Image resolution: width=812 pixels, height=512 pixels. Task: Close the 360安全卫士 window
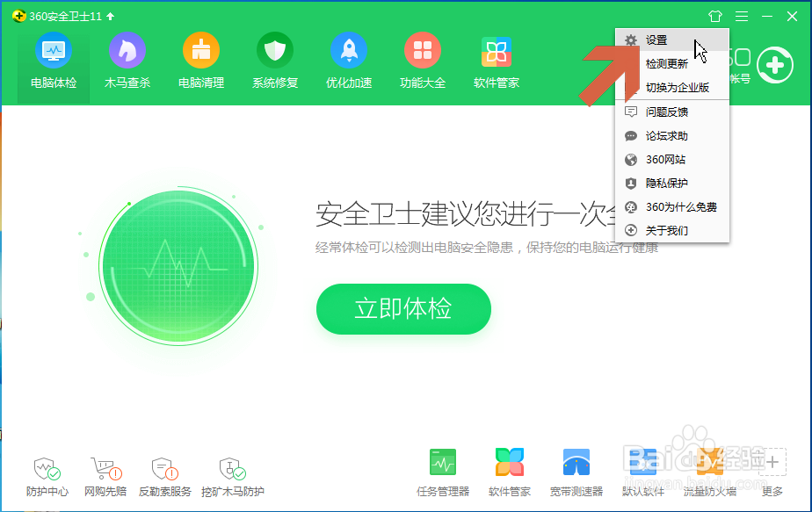click(792, 17)
